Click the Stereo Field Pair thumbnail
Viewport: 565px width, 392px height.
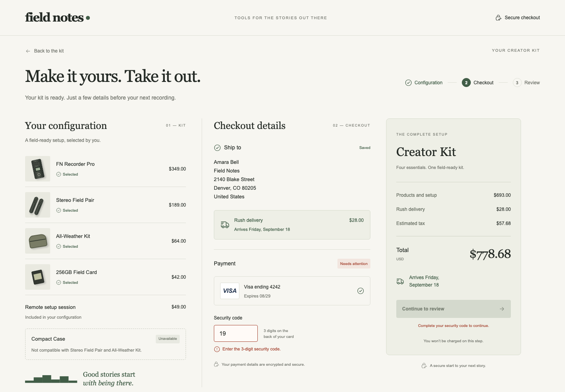click(x=38, y=205)
